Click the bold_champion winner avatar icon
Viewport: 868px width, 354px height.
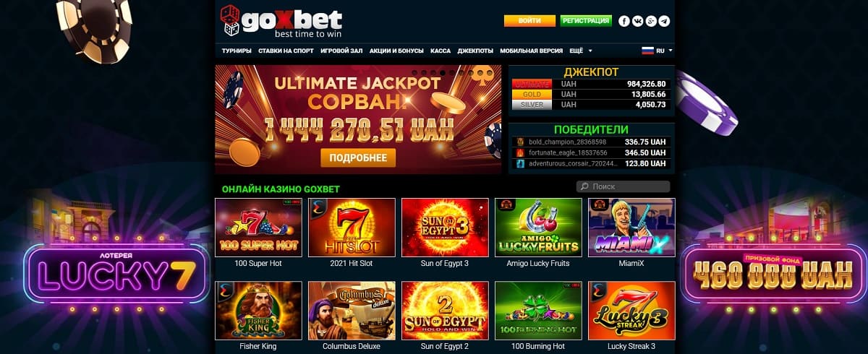click(519, 142)
